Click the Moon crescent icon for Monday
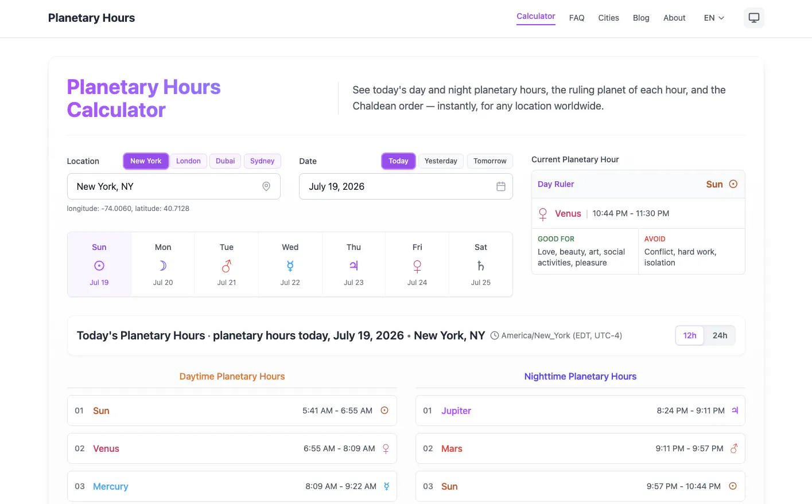812x504 pixels. point(163,265)
